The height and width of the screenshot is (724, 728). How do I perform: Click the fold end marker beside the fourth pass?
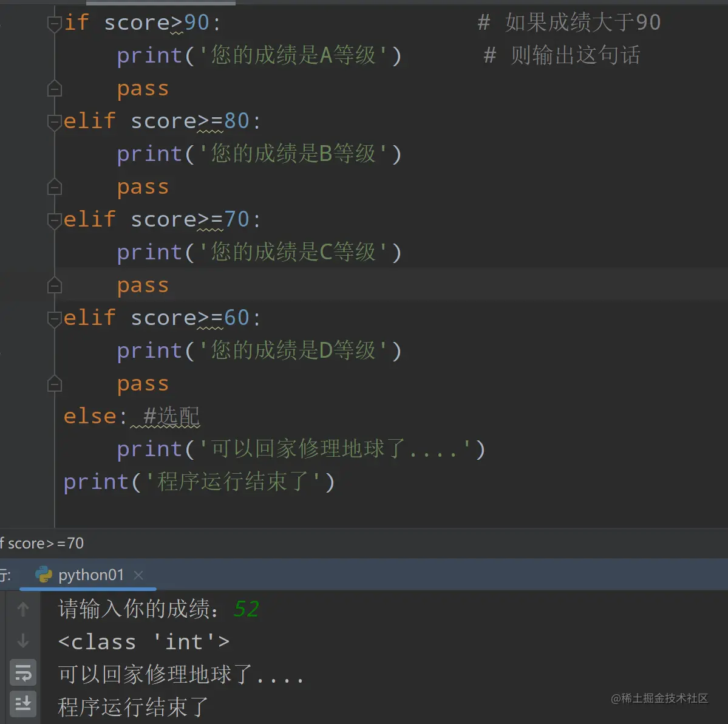(x=54, y=383)
